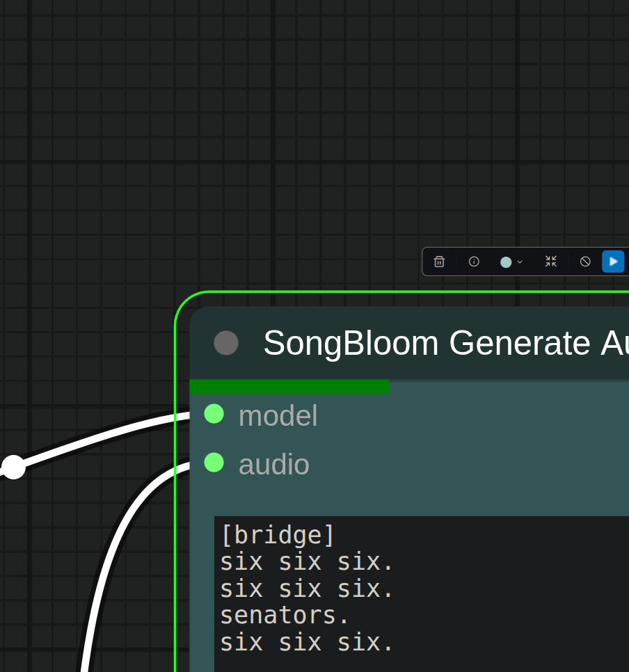Toggle collapse dot on SongBloom node title
Viewport: 629px width, 672px height.
click(226, 343)
